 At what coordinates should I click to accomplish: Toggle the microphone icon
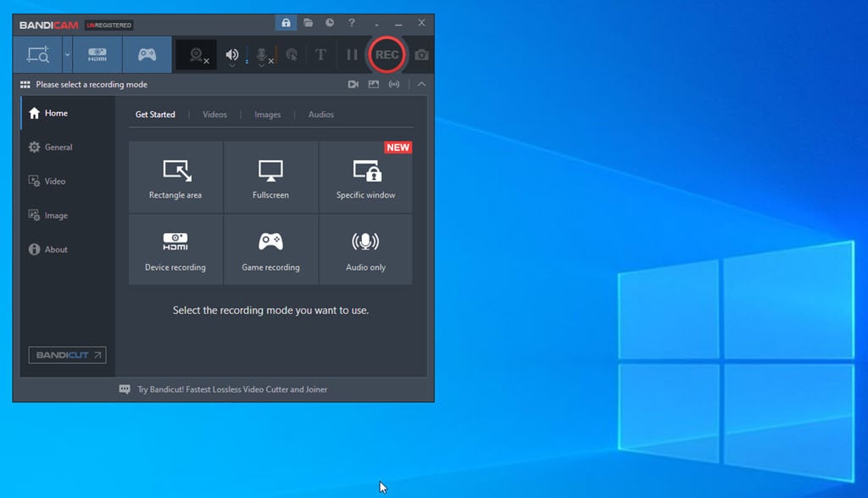point(261,53)
